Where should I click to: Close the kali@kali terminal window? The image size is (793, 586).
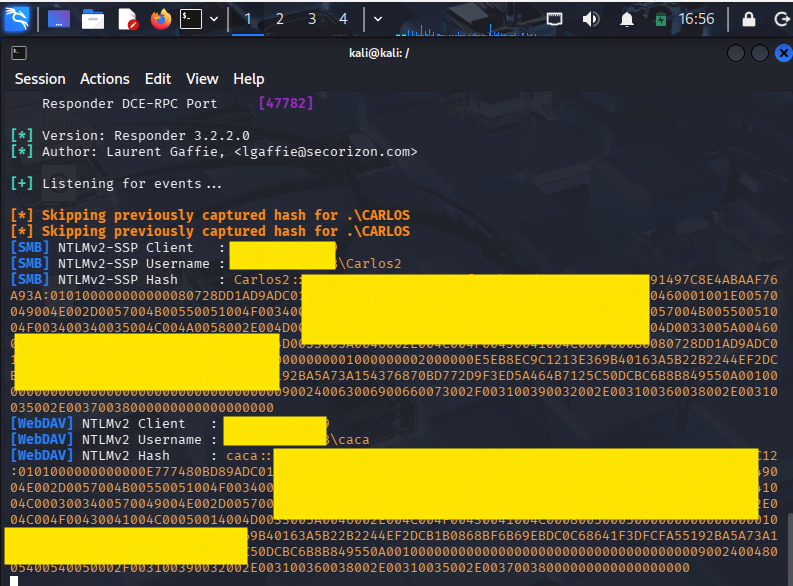(783, 53)
